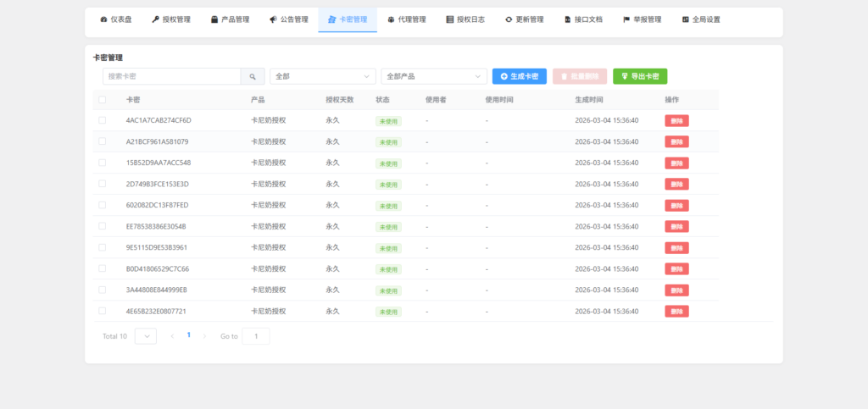
Task: Switch to 全局设置 tab
Action: coord(700,19)
